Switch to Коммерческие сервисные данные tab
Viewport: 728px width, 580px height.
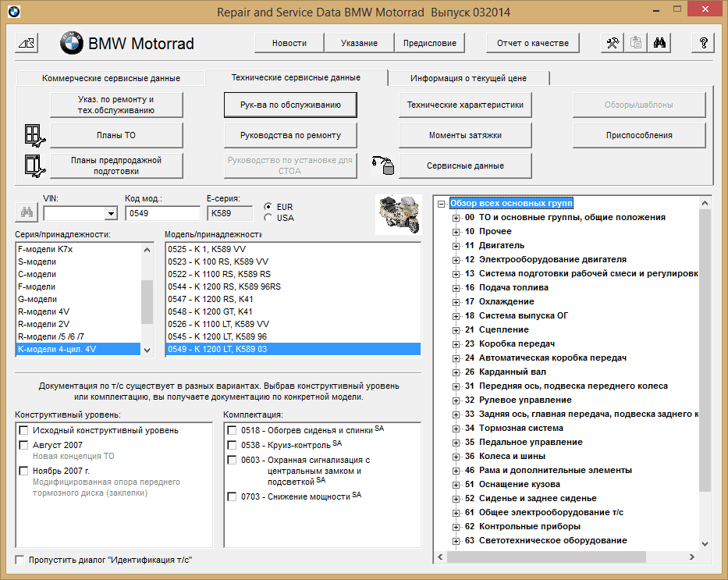click(111, 78)
